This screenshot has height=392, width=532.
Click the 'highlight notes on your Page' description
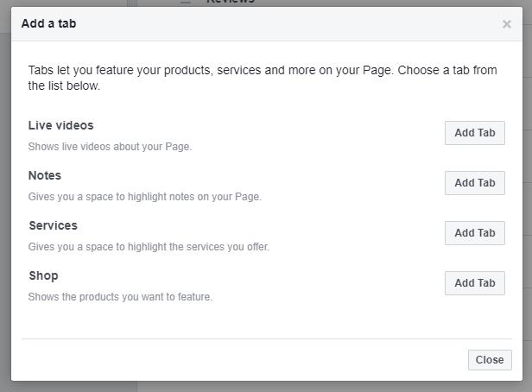click(145, 197)
